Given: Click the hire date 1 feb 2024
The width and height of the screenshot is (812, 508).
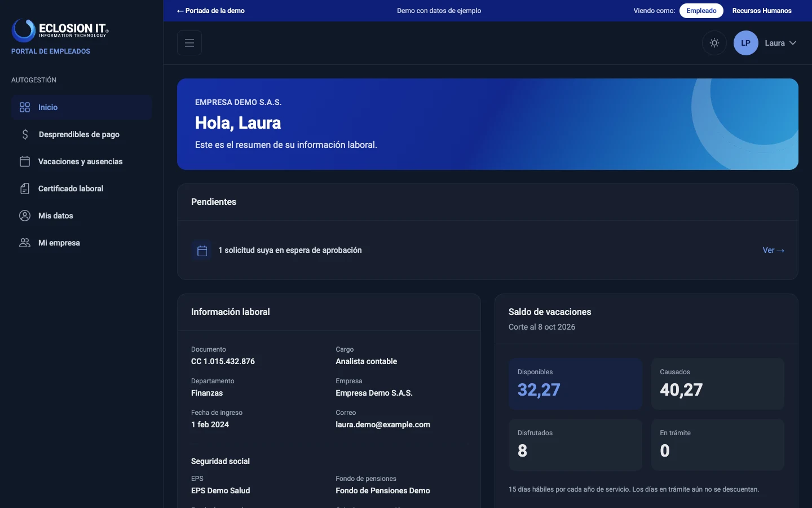Looking at the screenshot, I should pos(210,424).
